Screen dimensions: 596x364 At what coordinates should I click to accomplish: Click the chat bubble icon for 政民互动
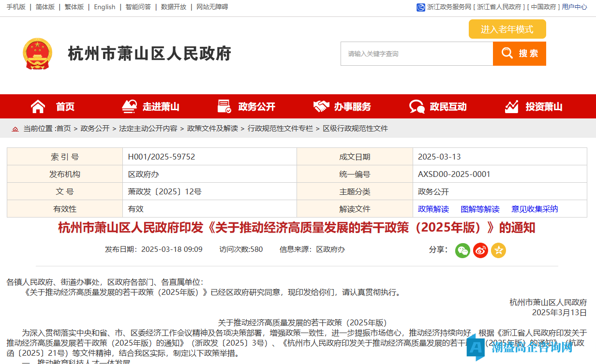(417, 106)
